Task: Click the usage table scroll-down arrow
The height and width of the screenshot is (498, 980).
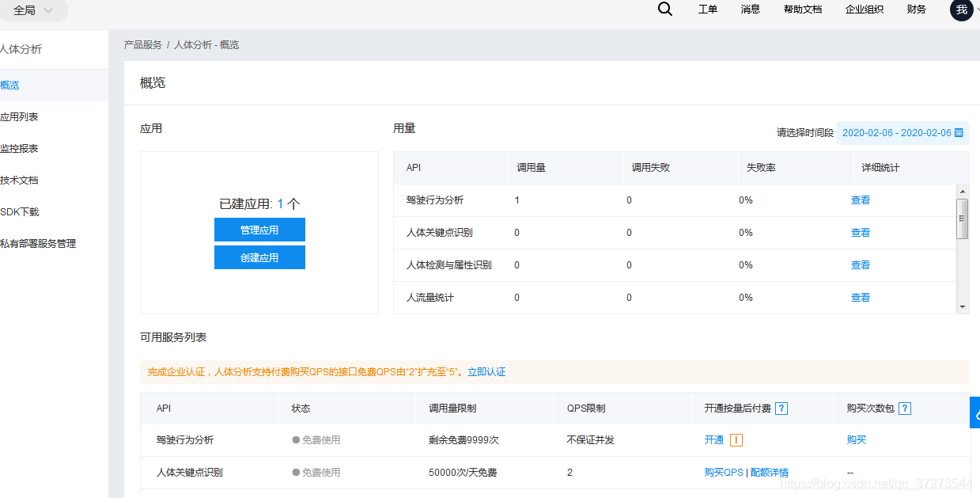Action: coord(963,306)
